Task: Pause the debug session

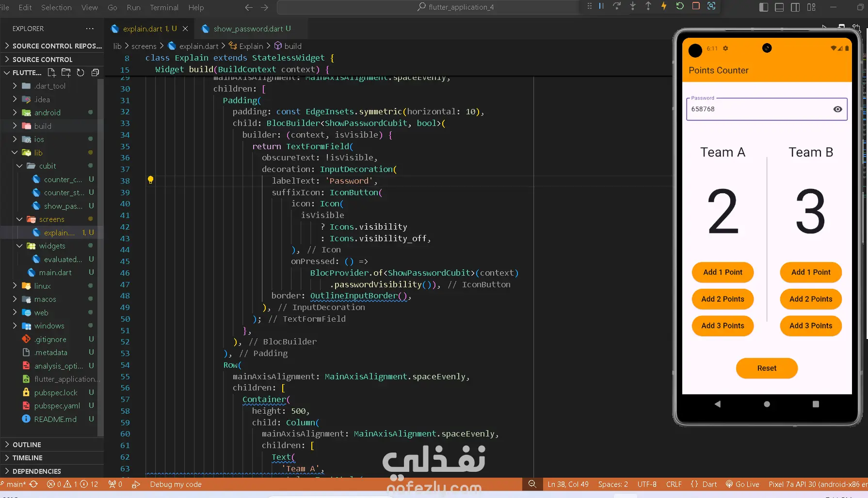Action: [601, 6]
